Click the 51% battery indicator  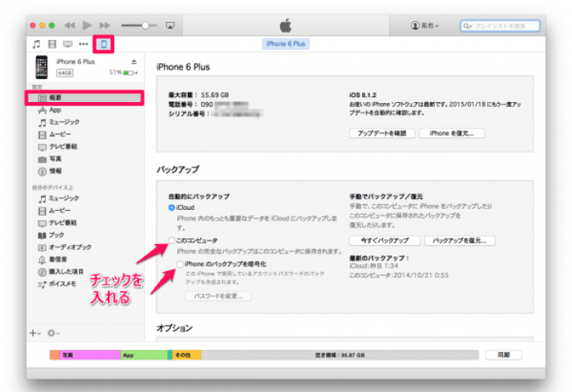(123, 73)
